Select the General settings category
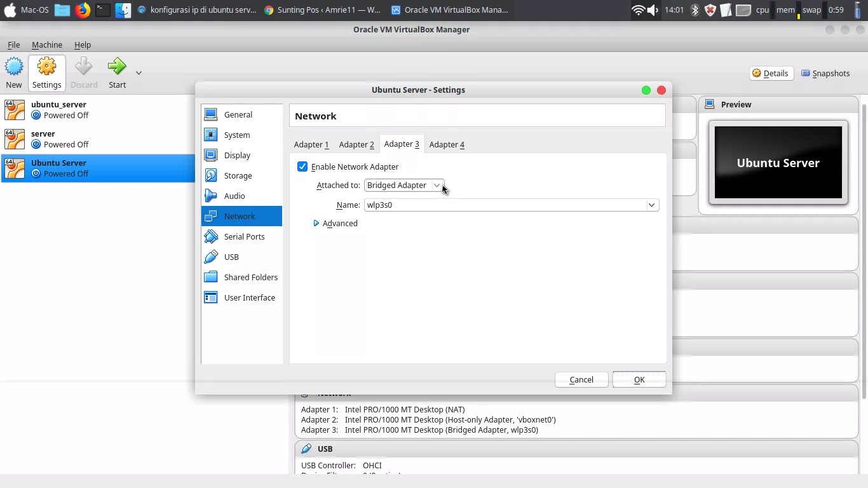The width and height of the screenshot is (868, 488). pos(241,114)
